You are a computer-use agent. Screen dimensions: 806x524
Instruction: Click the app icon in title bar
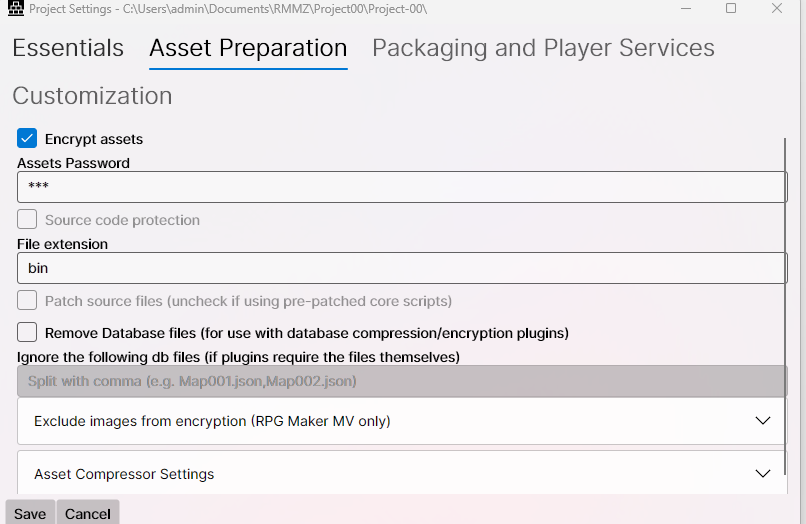pyautogui.click(x=15, y=9)
